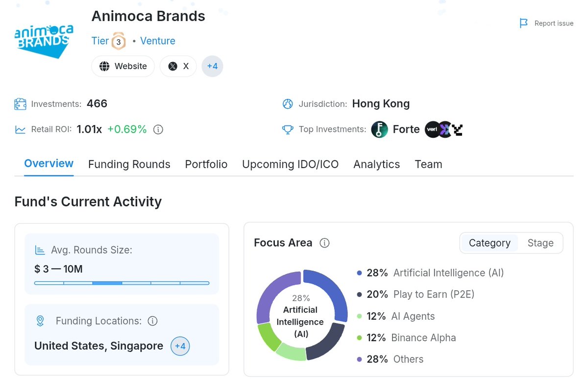This screenshot has width=588, height=379.
Task: Click the highlighted $3—10M range bar segment
Action: click(x=107, y=283)
